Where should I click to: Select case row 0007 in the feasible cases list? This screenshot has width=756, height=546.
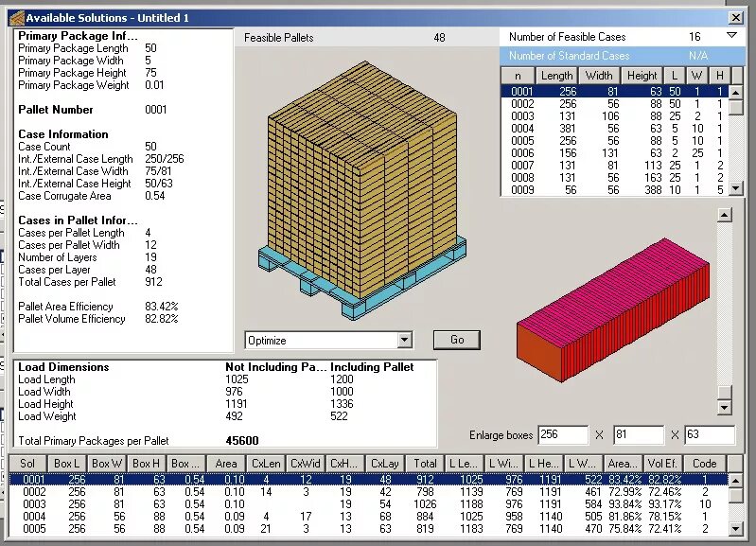pyautogui.click(x=614, y=166)
